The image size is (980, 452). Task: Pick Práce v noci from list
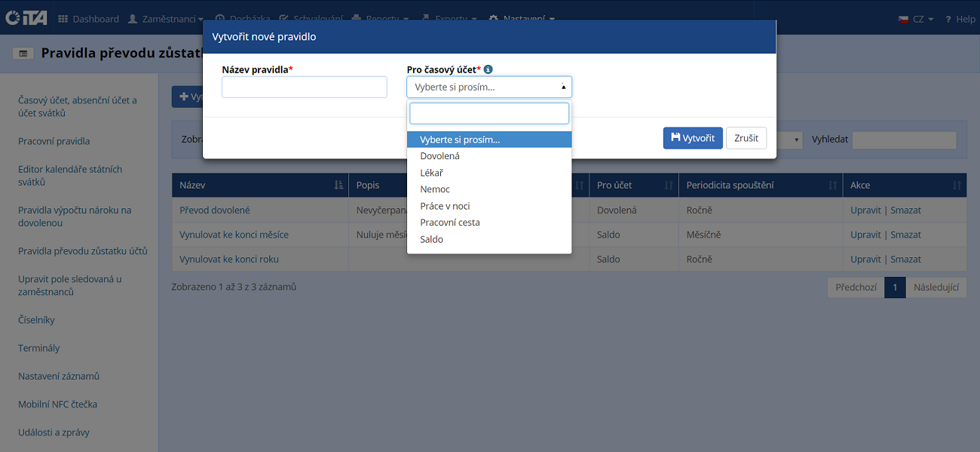pyautogui.click(x=445, y=206)
